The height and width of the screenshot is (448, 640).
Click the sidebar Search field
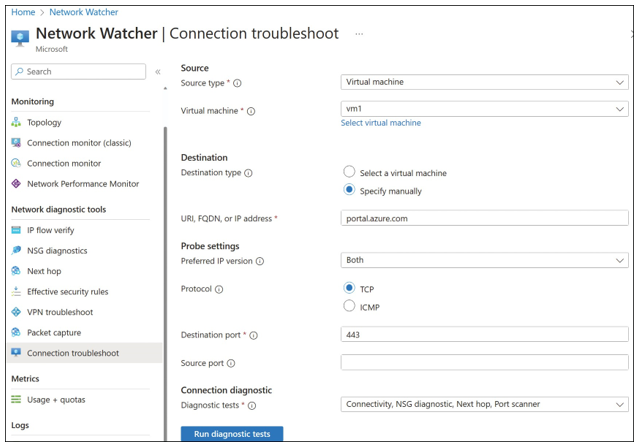78,71
